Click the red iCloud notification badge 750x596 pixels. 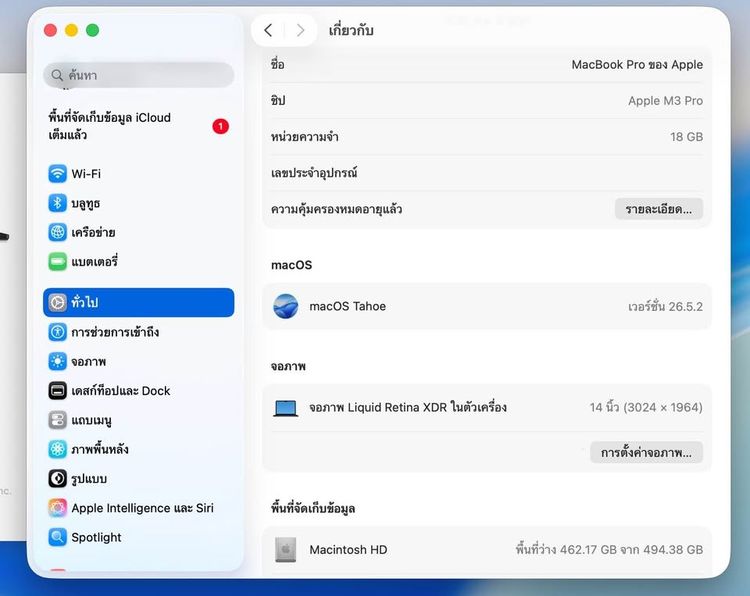[x=221, y=126]
